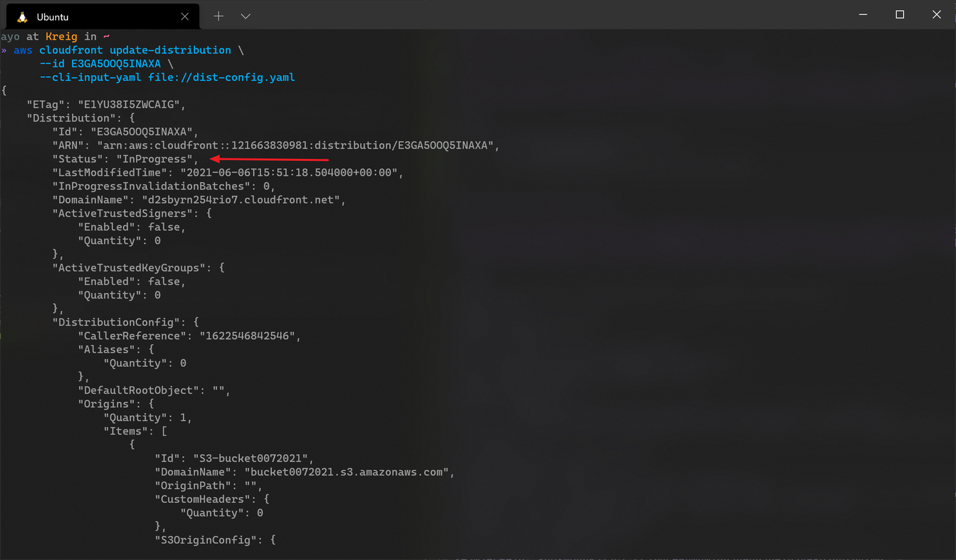Screen dimensions: 956x560
Task: Click the blue chevron prompt symbol
Action: [5, 50]
